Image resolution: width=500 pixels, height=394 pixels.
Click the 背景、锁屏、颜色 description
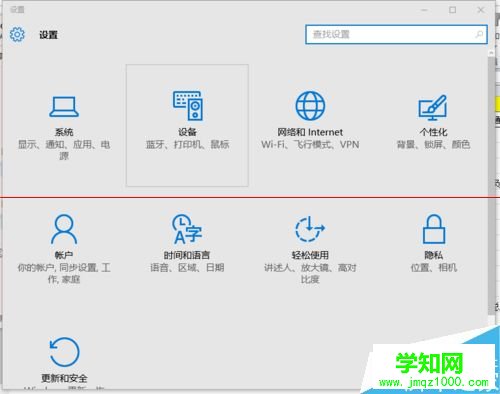(433, 144)
